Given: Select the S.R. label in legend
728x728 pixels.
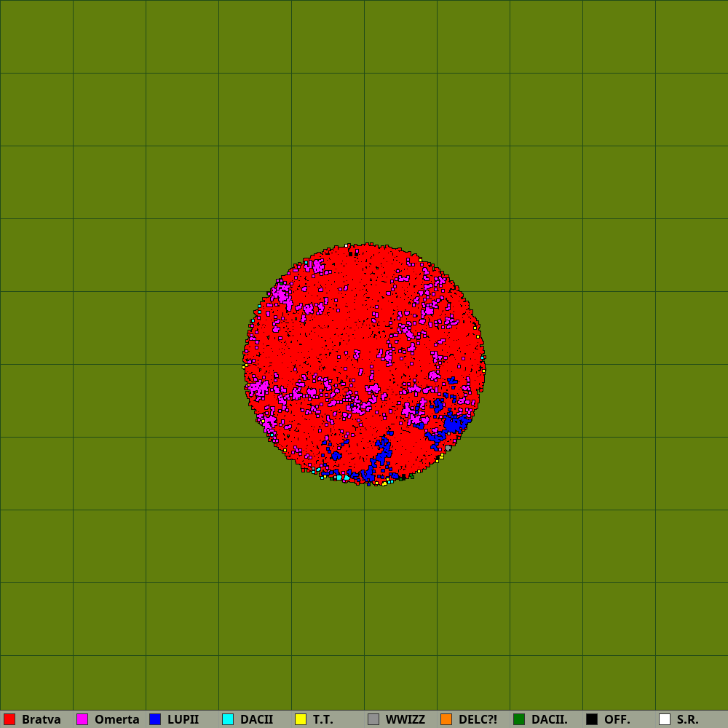Looking at the screenshot, I should coord(688,719).
